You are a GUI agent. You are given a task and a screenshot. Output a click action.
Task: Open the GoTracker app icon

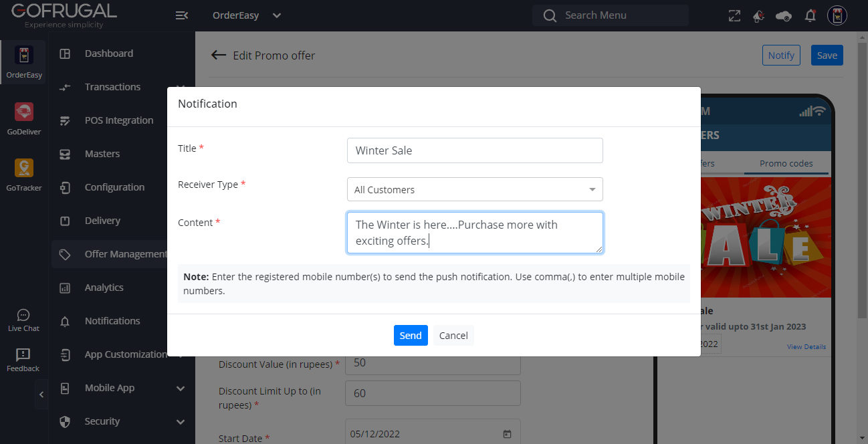click(24, 169)
